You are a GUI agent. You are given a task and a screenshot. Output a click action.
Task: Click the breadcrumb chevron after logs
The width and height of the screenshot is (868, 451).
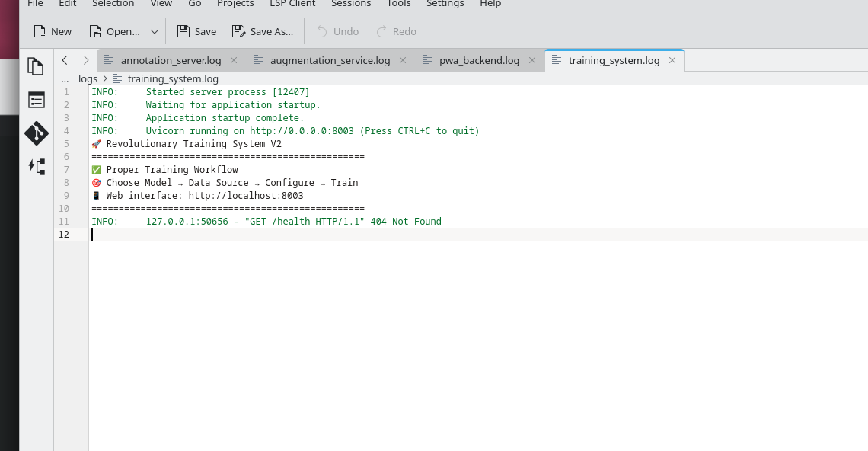104,78
